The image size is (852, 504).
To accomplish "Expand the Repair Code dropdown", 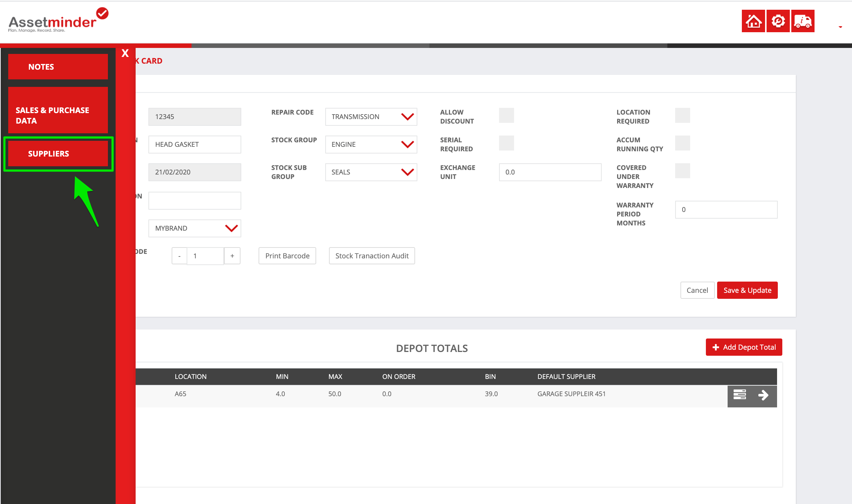I will pyautogui.click(x=371, y=117).
